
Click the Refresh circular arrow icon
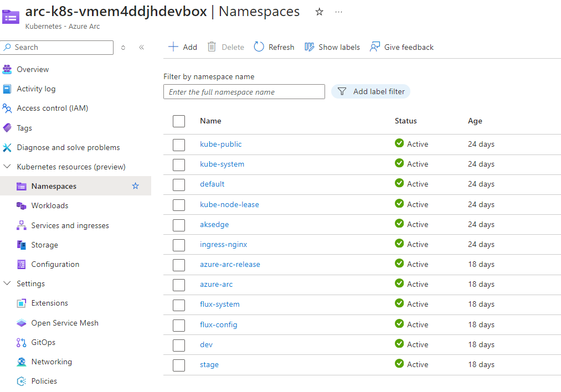(x=259, y=47)
